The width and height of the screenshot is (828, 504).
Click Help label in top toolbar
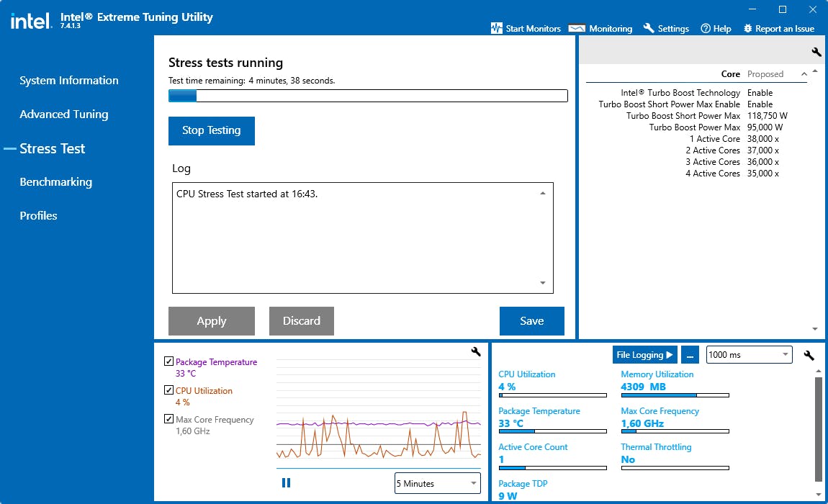tap(722, 29)
